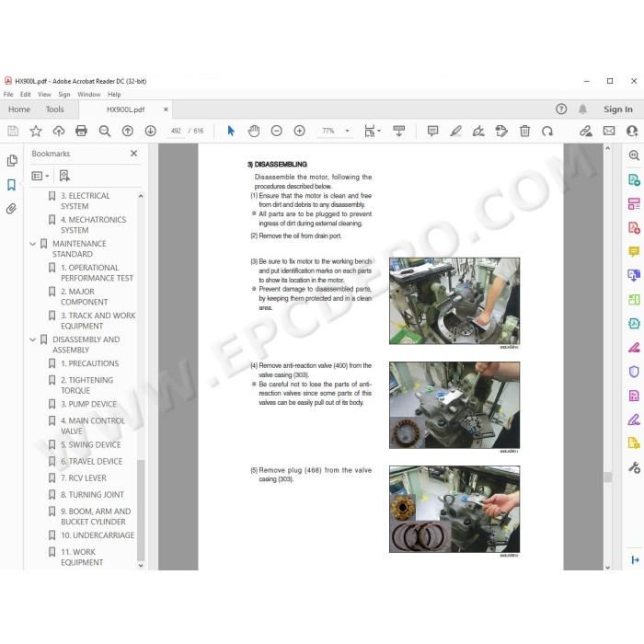Screen dimensions: 644x644
Task: Rotate the page view icon
Action: (x=547, y=131)
